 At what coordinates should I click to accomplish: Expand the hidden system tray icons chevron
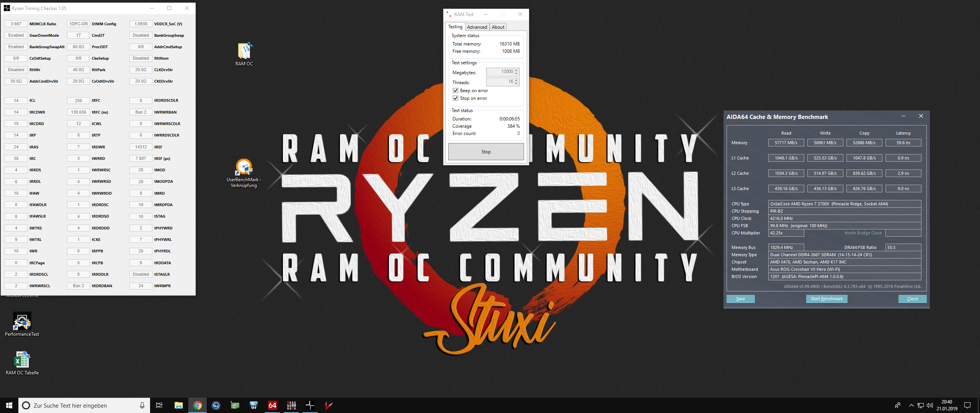(x=911, y=405)
